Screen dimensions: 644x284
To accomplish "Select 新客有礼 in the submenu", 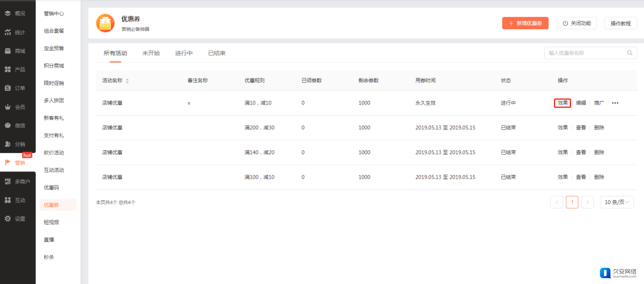I will tap(54, 118).
